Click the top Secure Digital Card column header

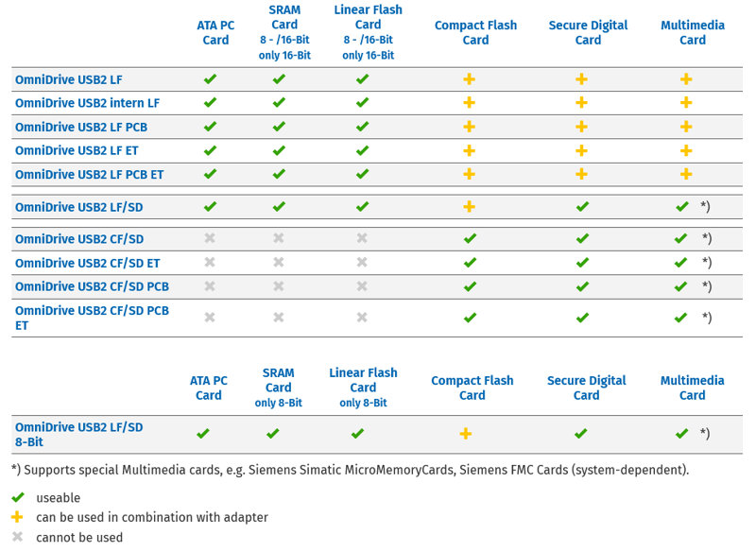[588, 32]
